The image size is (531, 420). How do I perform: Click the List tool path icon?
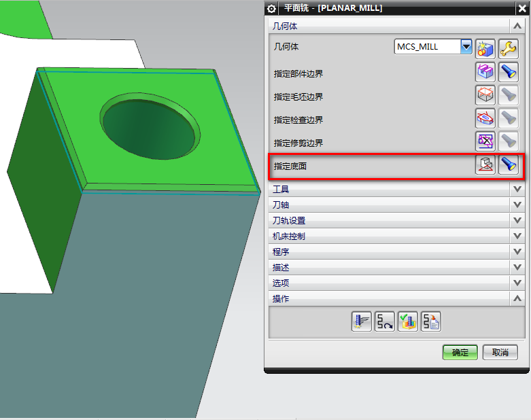(x=430, y=321)
